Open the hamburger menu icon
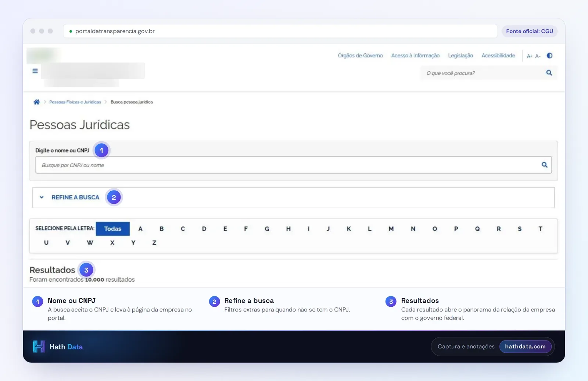Viewport: 588px width, 381px height. coord(35,71)
